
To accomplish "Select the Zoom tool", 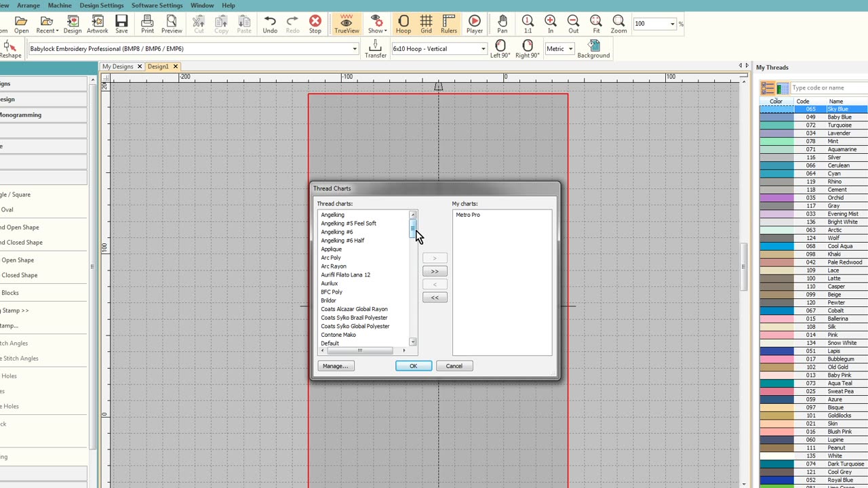I will (x=618, y=24).
